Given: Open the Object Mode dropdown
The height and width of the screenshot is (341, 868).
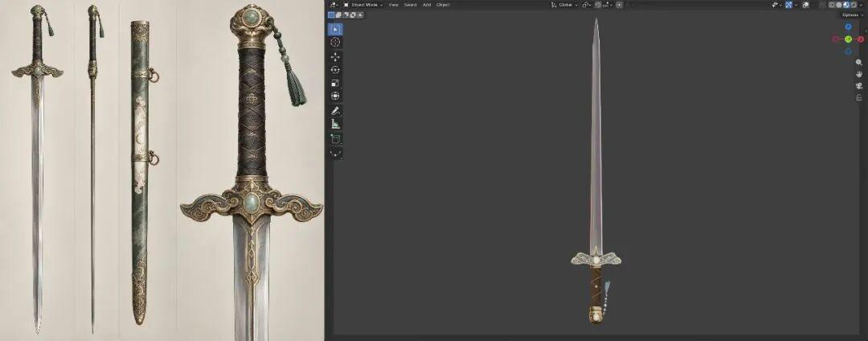Looking at the screenshot, I should tap(363, 5).
